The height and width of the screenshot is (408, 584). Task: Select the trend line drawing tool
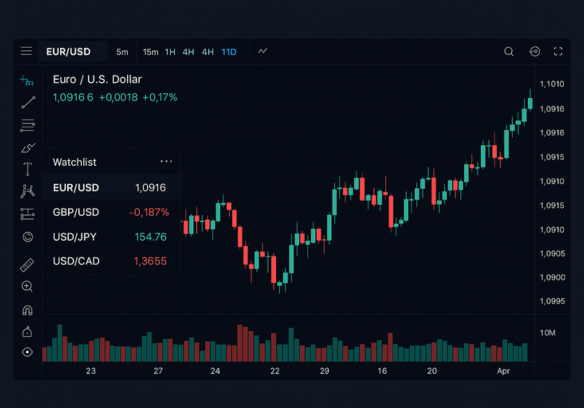coord(28,102)
